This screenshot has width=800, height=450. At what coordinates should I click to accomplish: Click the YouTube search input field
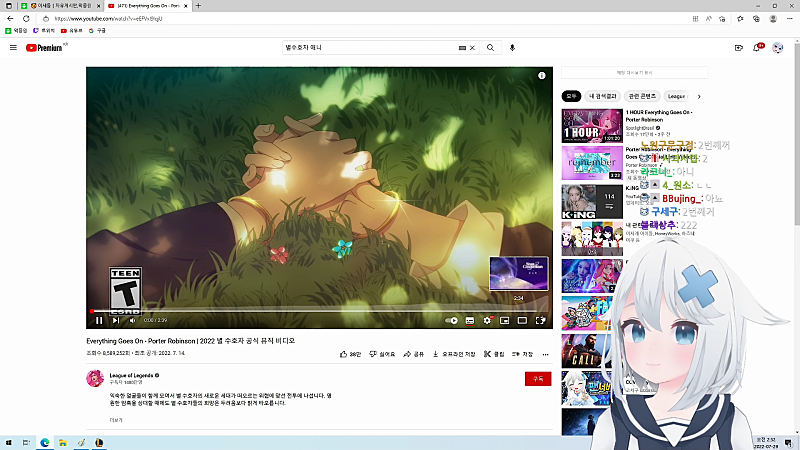click(370, 47)
